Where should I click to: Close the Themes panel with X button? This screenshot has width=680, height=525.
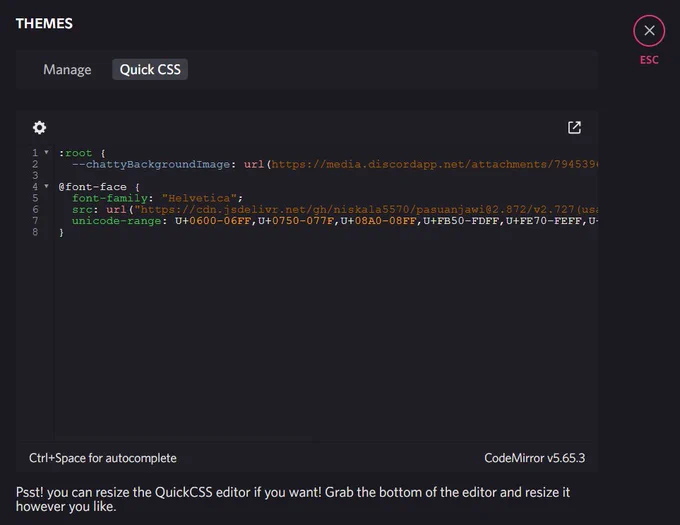point(649,30)
